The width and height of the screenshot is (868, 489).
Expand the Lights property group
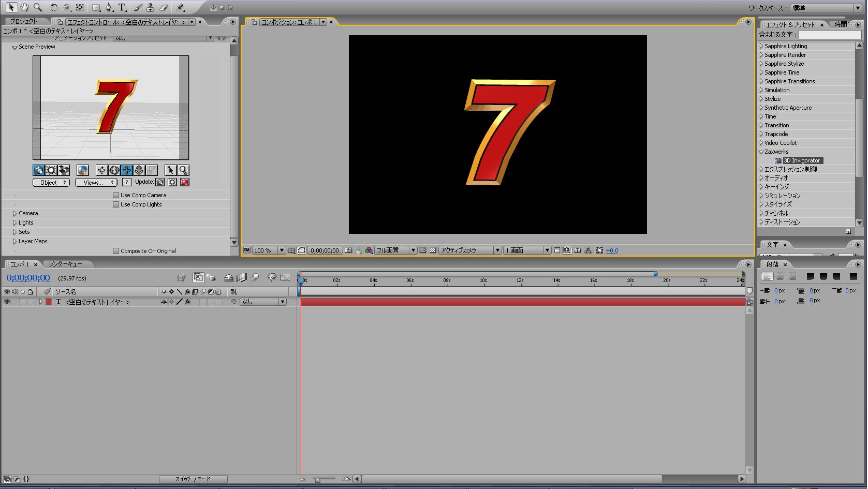click(14, 223)
